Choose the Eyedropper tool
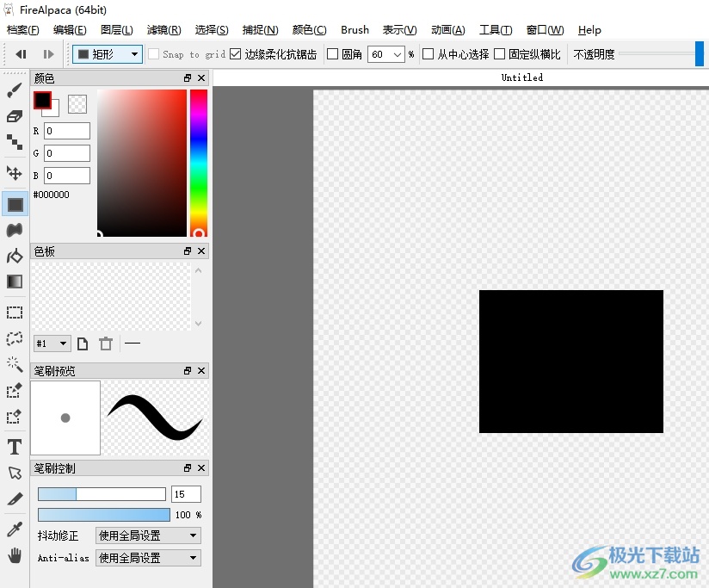This screenshot has width=709, height=588. pyautogui.click(x=15, y=529)
